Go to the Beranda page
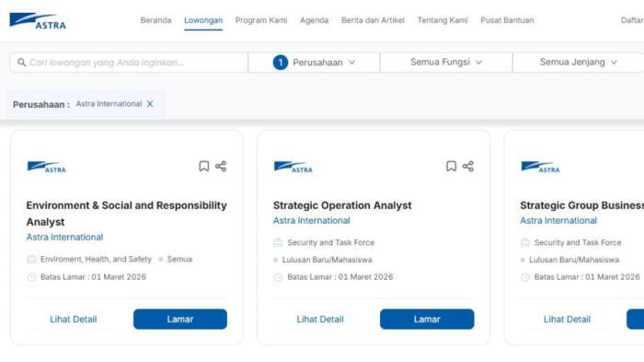Viewport: 644px width, 362px height. point(156,20)
